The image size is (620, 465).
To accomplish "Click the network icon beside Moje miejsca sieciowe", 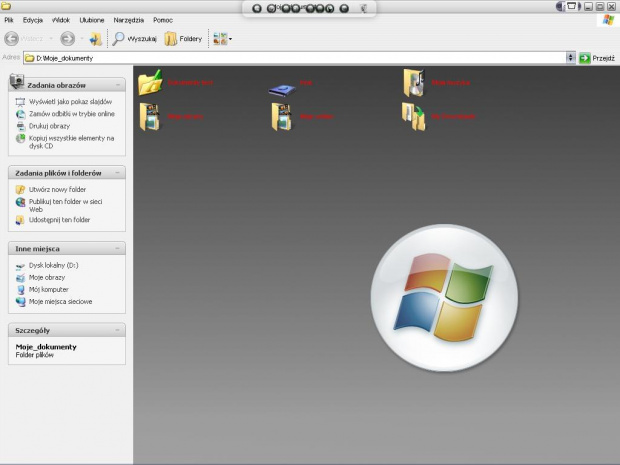I will (x=20, y=302).
